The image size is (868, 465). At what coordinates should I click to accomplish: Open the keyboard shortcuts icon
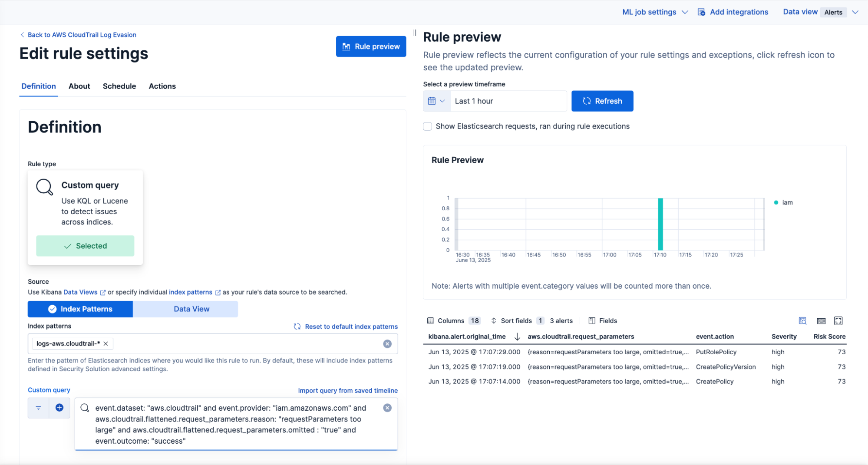(821, 321)
